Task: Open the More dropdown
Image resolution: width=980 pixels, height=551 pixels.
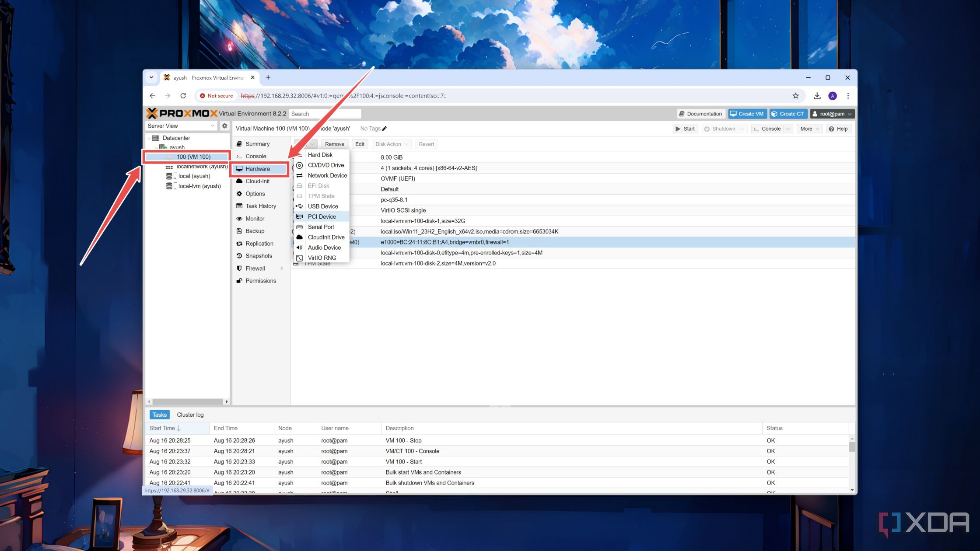Action: pyautogui.click(x=809, y=129)
